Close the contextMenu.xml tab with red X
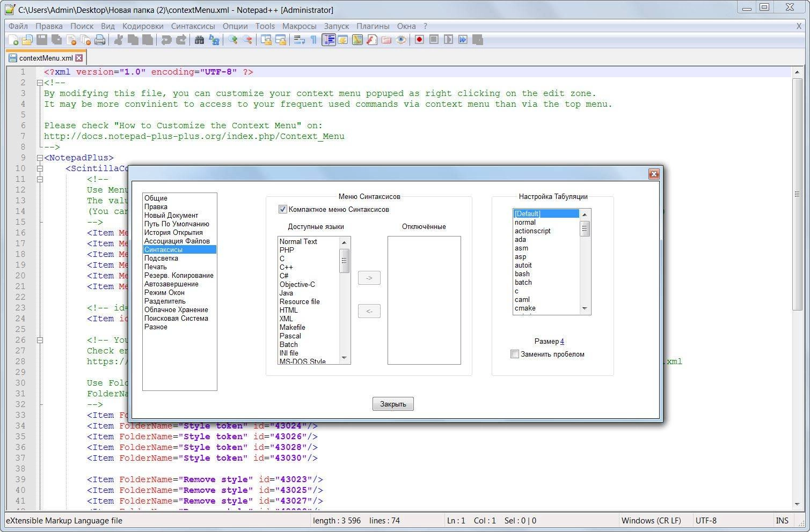 tap(79, 58)
